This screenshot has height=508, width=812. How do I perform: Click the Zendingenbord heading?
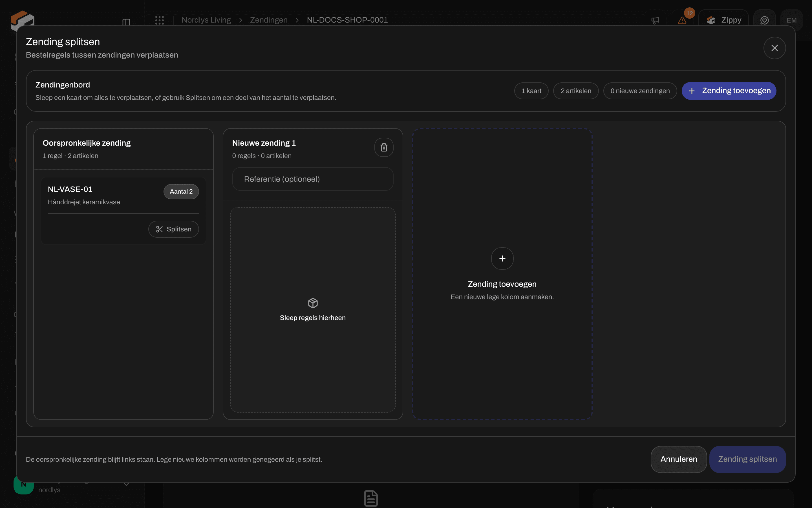coord(63,85)
